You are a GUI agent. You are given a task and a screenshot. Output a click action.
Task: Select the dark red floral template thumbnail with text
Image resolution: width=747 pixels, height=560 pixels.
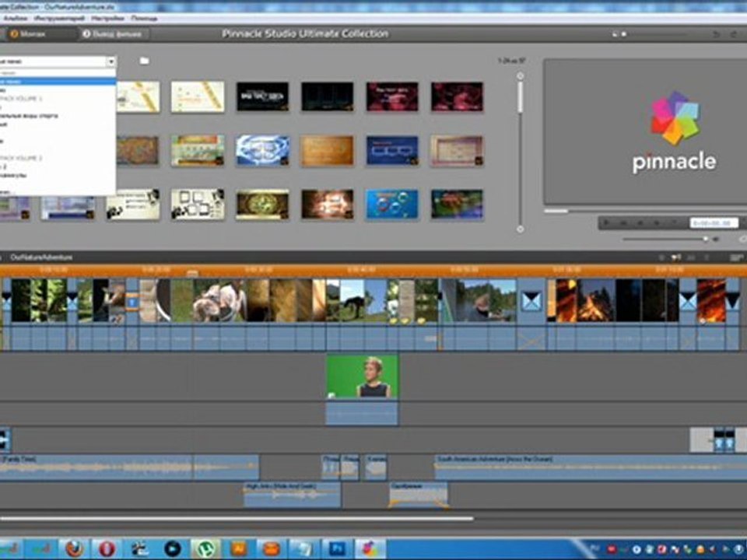tap(392, 96)
